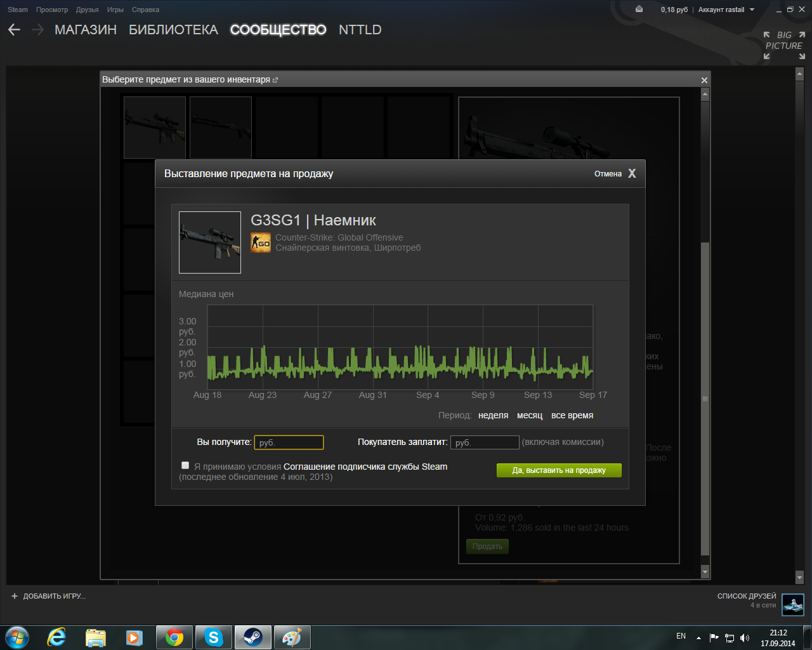Show hidden tray icons
Viewport: 812px width, 650px height.
click(x=698, y=638)
